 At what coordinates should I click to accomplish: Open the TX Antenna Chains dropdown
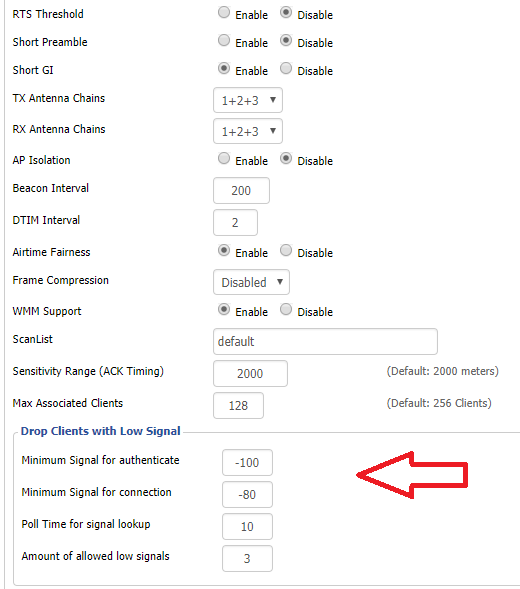248,100
